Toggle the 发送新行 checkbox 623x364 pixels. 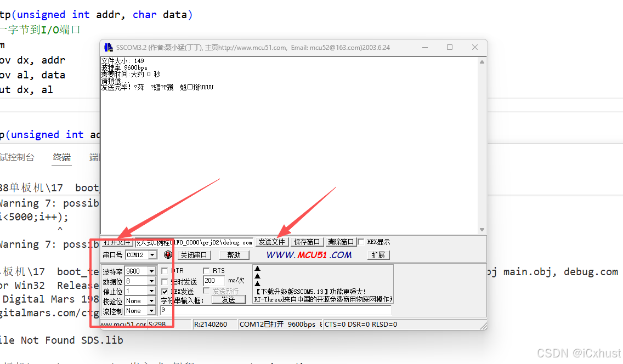(206, 291)
